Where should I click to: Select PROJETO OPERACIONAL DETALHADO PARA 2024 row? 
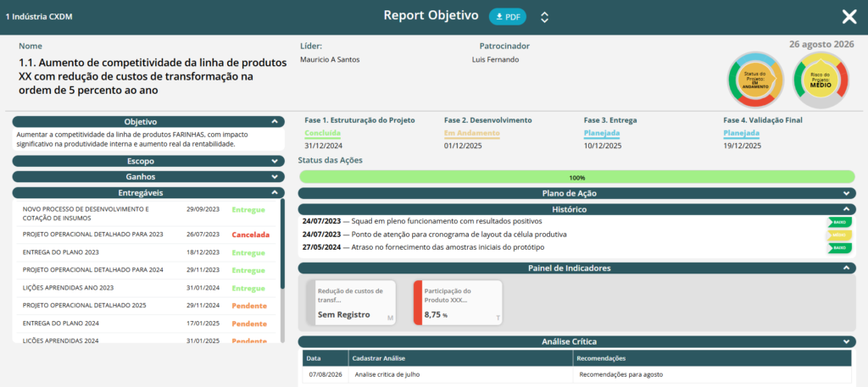pyautogui.click(x=147, y=270)
